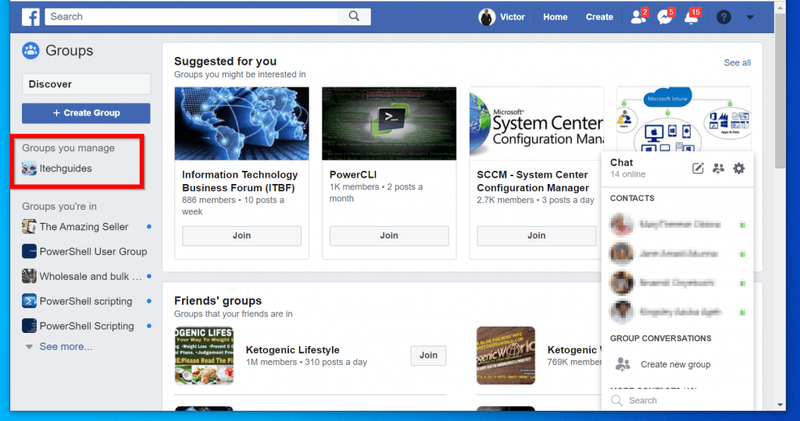Click the Facebook logo icon

tap(31, 17)
